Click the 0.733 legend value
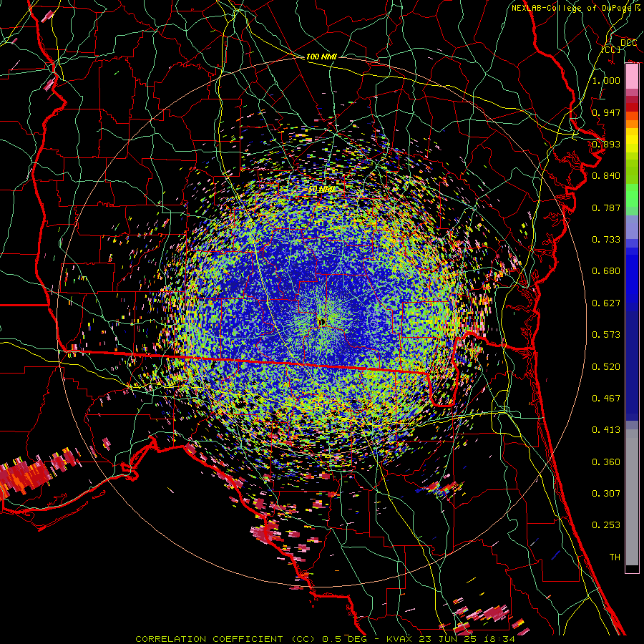 pyautogui.click(x=606, y=240)
